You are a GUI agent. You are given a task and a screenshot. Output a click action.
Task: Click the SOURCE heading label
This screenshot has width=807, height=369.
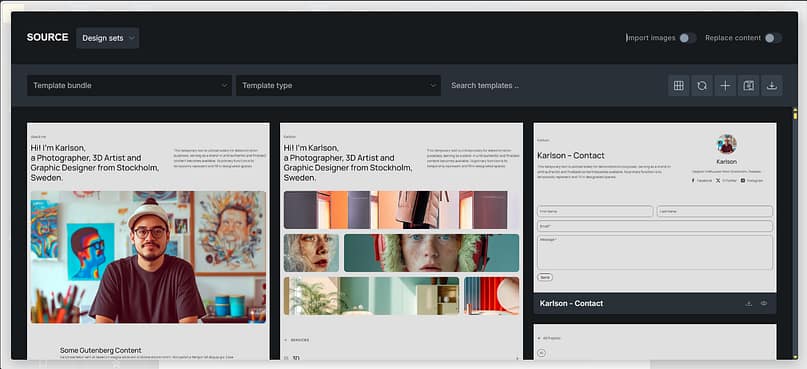[x=47, y=38]
